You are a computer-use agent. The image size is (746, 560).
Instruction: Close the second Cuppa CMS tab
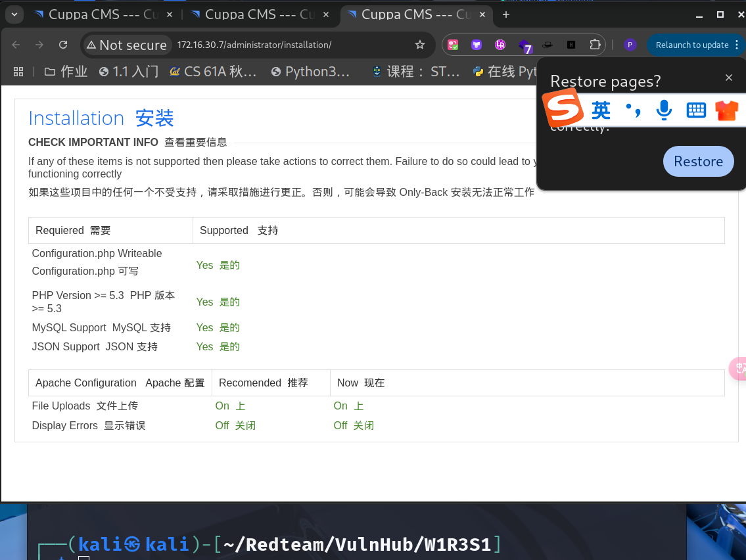pos(326,14)
